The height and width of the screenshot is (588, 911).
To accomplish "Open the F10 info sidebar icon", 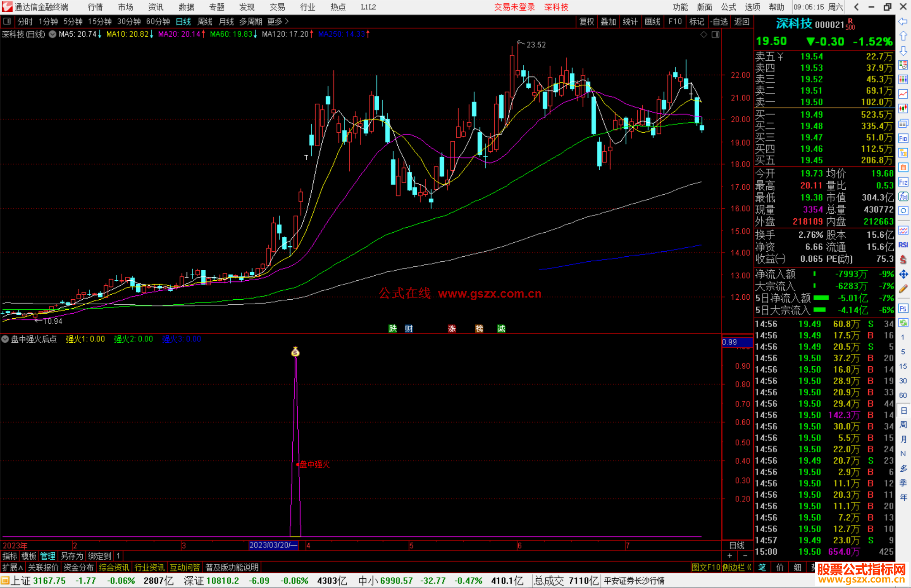I will point(903,139).
